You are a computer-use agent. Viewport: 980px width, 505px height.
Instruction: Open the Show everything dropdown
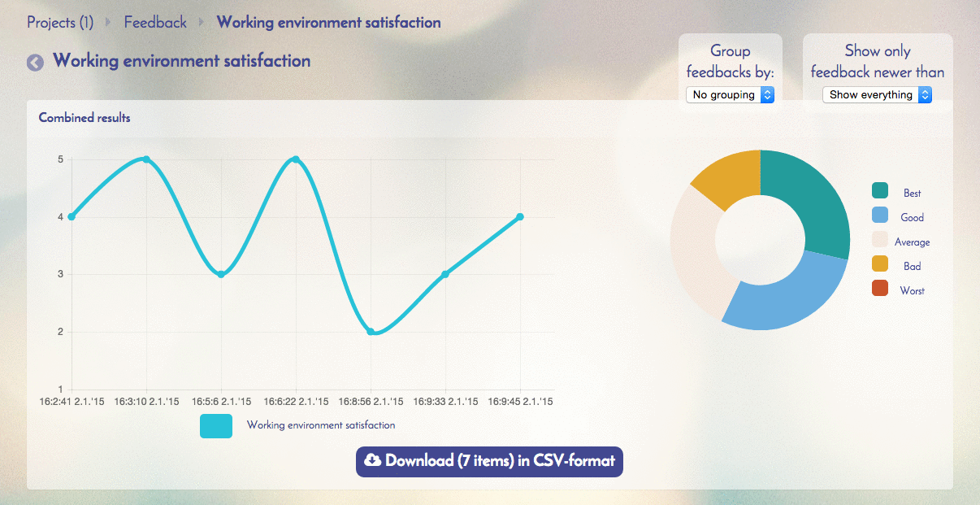pyautogui.click(x=877, y=95)
